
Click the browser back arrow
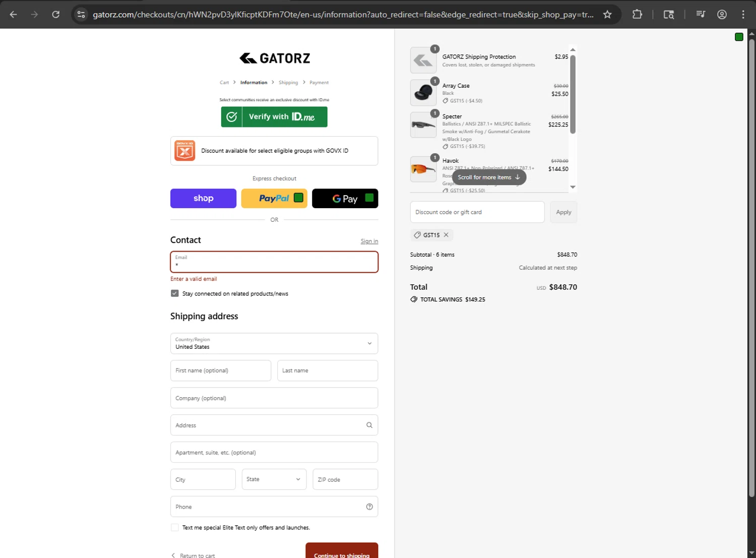(x=14, y=15)
